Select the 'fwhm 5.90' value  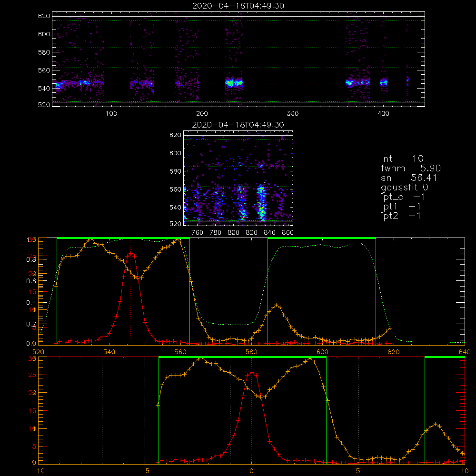pyautogui.click(x=411, y=168)
